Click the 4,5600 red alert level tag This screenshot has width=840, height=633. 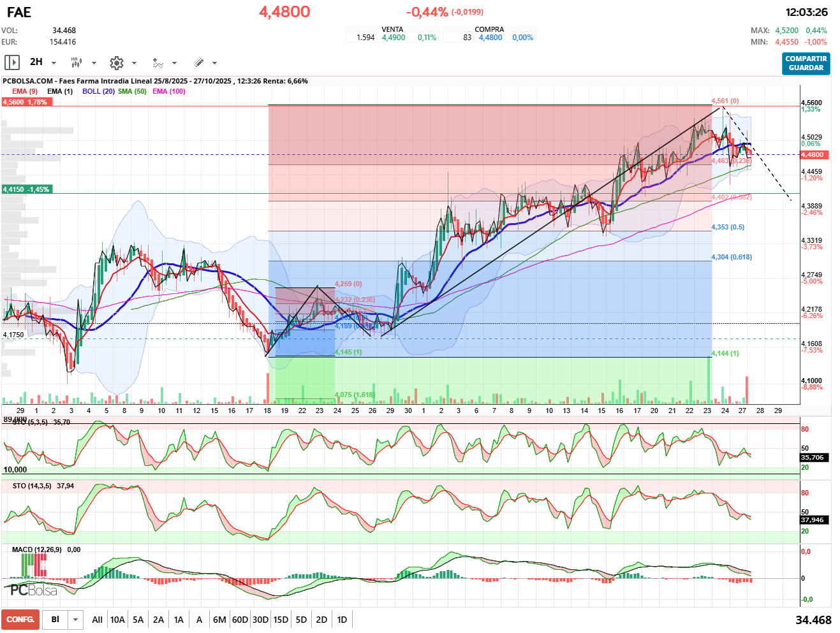26,102
